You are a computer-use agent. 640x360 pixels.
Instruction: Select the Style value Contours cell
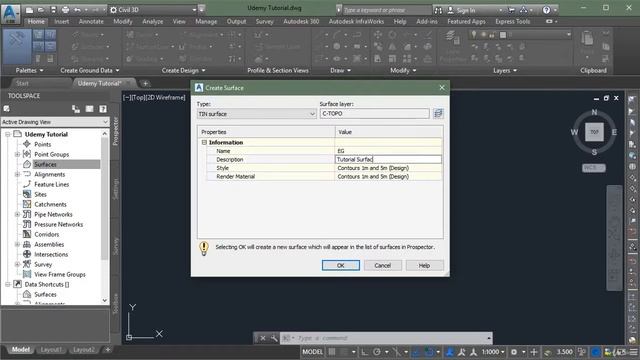click(388, 168)
